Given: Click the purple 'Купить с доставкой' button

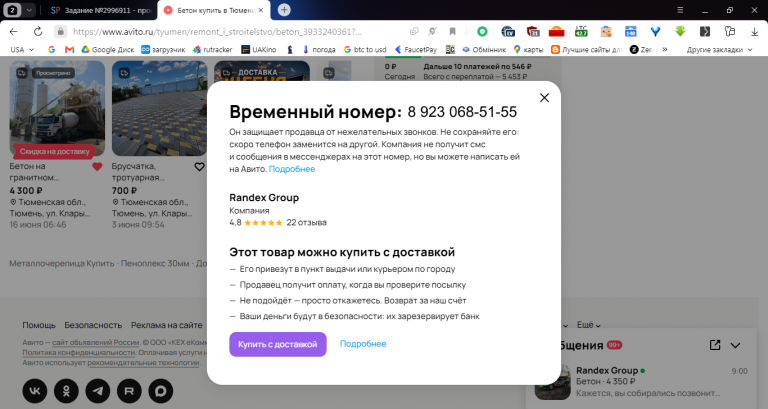Looking at the screenshot, I should tap(278, 344).
